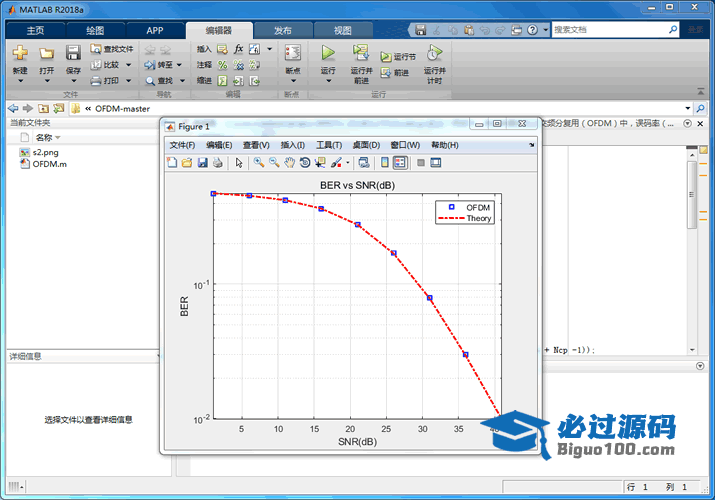This screenshot has height=500, width=715.
Task: Toggle the Data Cursor tool in Figure 1
Action: click(320, 163)
